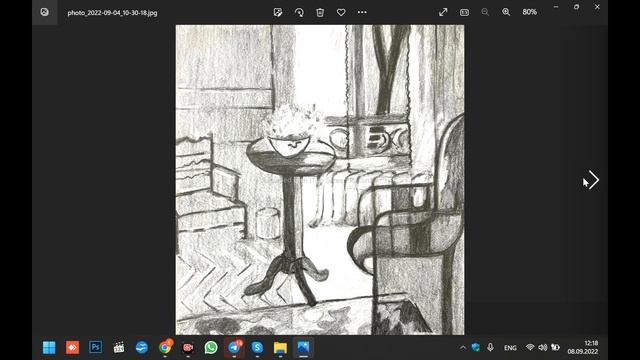Open the three-dot See more menu
The width and height of the screenshot is (640, 360).
362,12
